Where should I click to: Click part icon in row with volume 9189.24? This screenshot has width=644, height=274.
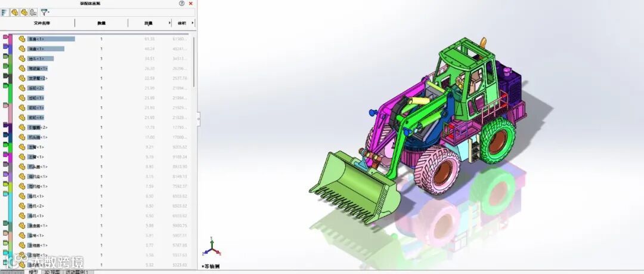(22, 157)
